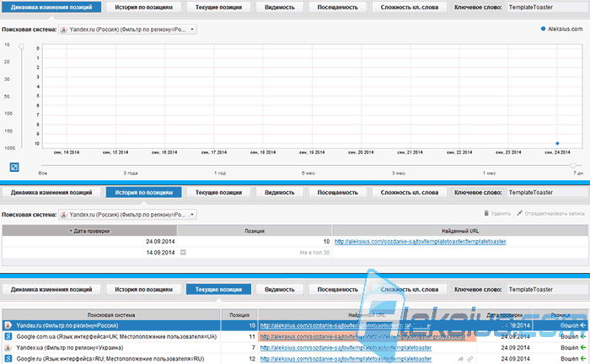Open Видимость tab in chart view

280,7
